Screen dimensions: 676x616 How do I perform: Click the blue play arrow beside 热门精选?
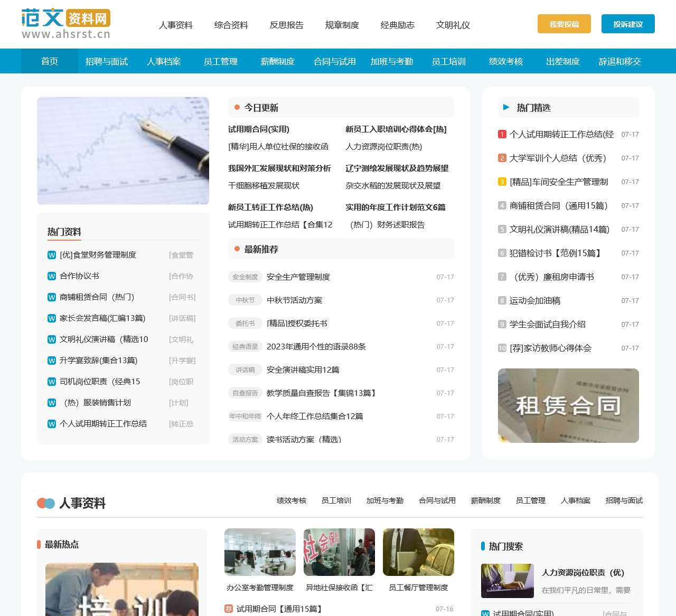tap(506, 108)
